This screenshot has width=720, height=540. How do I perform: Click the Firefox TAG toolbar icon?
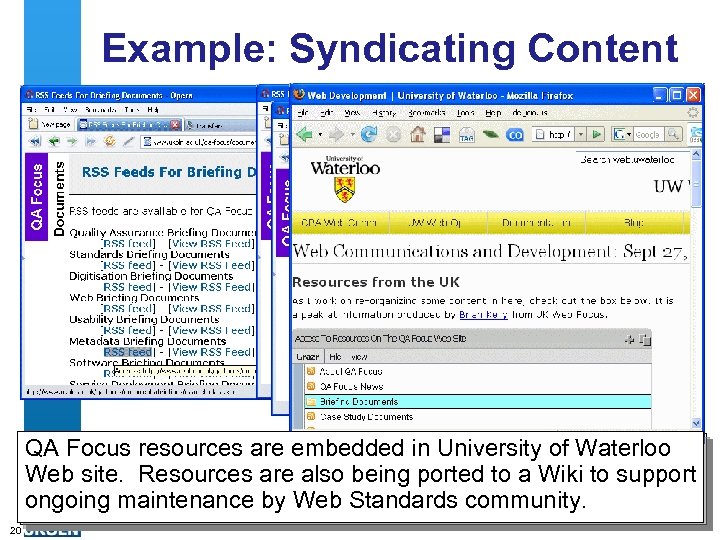click(x=466, y=135)
